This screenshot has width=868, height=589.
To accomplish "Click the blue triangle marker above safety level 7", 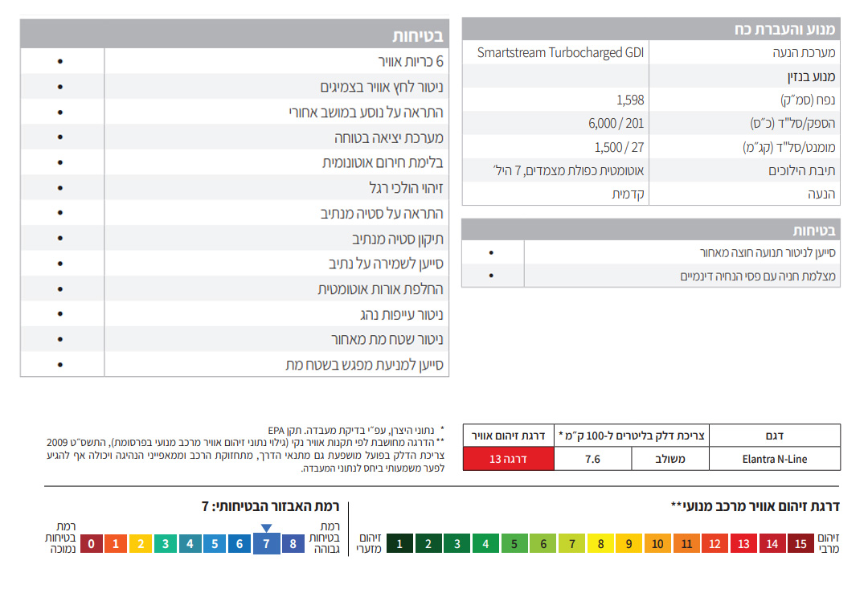I will pos(266,528).
